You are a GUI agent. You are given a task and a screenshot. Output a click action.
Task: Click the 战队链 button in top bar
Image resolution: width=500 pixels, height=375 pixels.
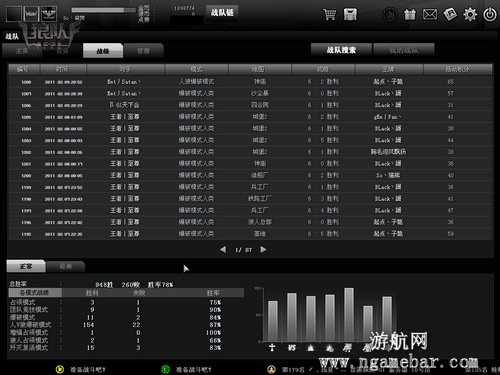point(222,13)
